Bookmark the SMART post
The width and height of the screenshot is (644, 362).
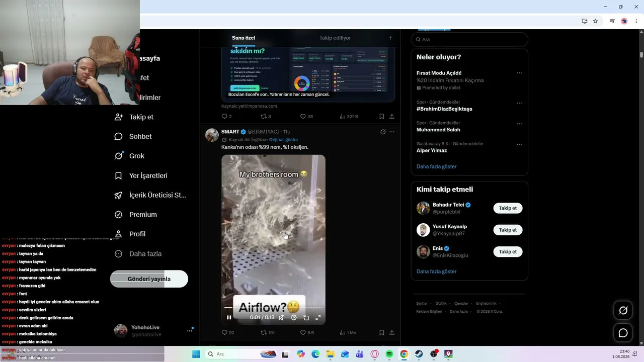click(382, 333)
